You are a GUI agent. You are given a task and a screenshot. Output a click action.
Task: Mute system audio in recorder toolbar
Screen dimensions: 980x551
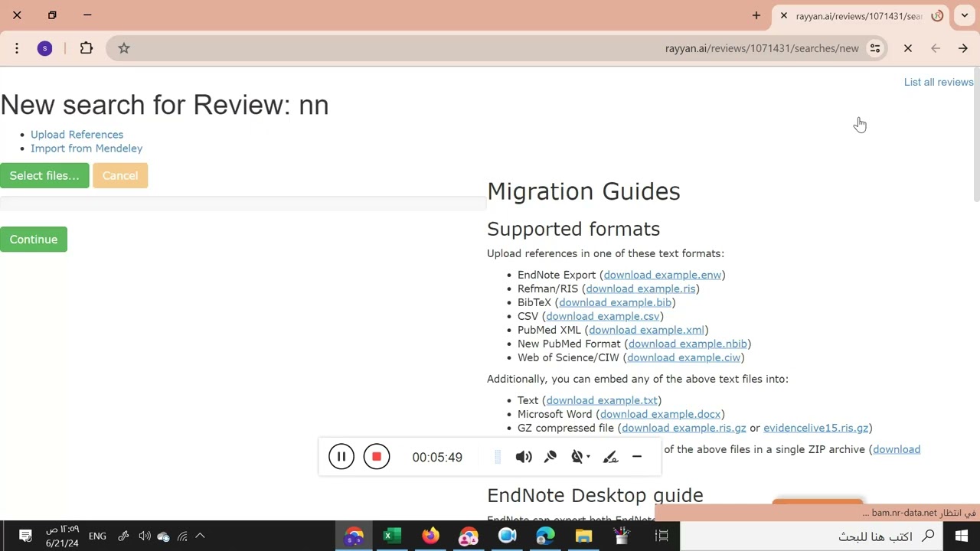click(x=524, y=457)
